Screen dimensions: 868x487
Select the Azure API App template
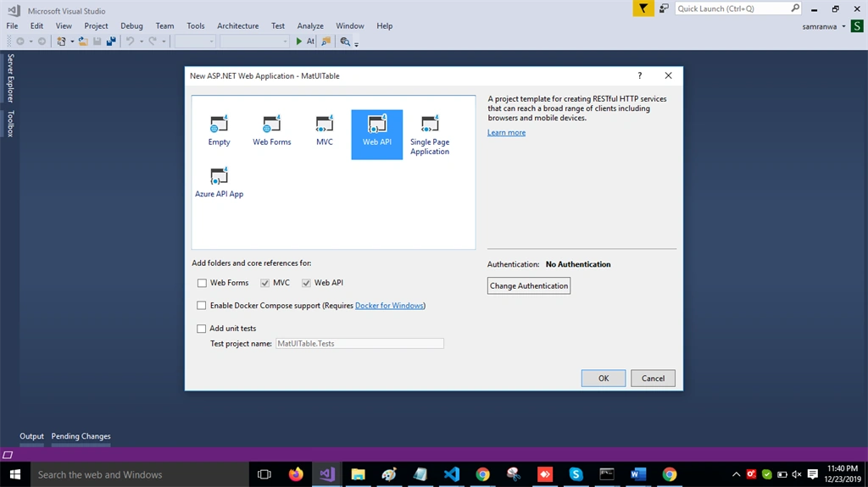tap(219, 183)
